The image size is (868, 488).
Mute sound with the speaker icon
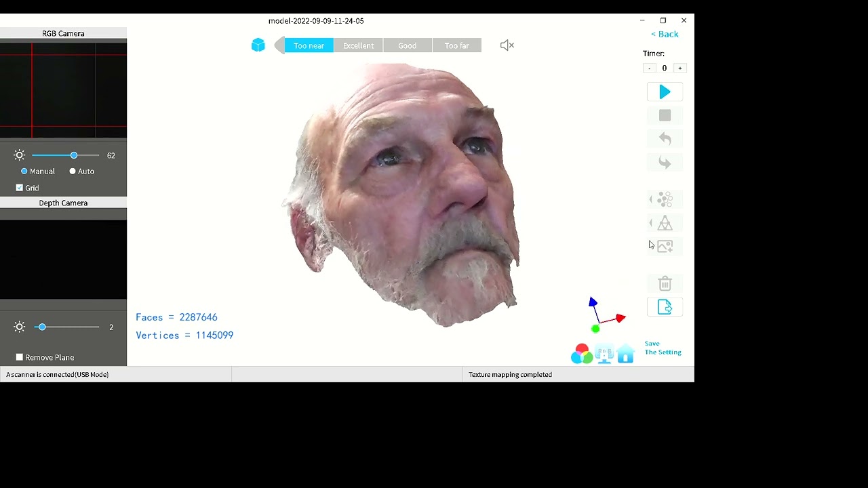pos(507,45)
